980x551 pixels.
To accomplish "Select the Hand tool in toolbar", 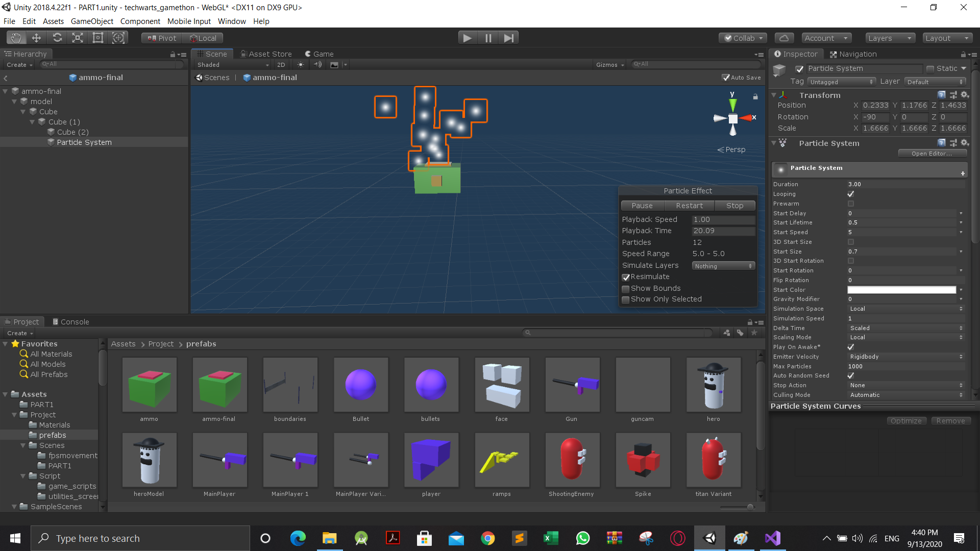I will pyautogui.click(x=16, y=38).
